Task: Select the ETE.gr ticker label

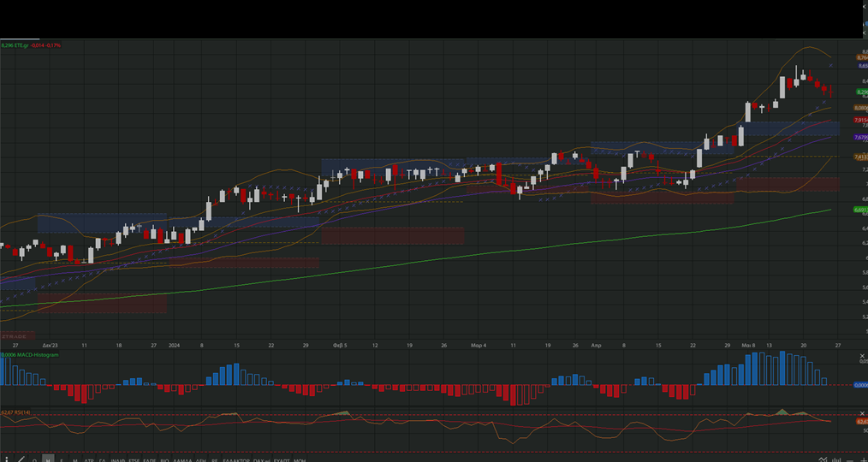Action: click(22, 45)
